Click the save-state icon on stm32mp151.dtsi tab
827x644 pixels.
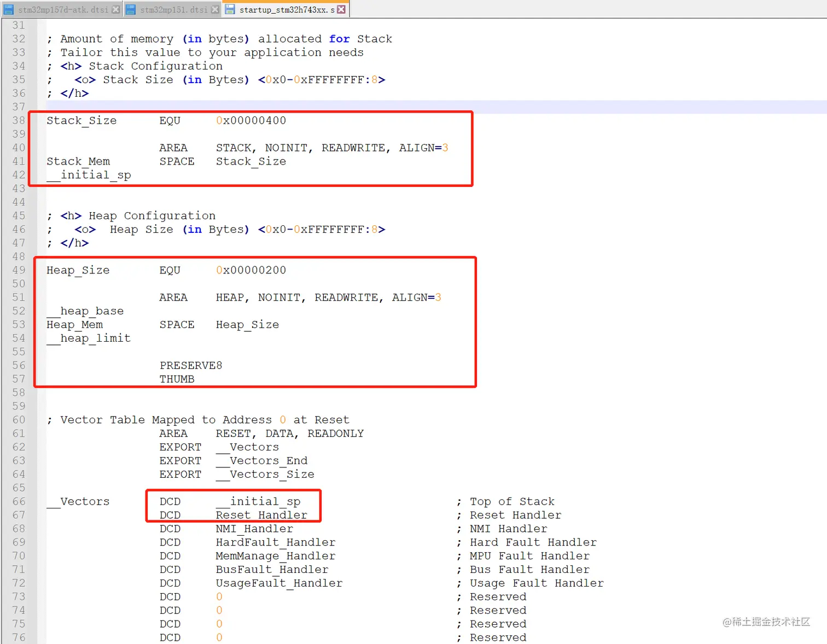[131, 10]
